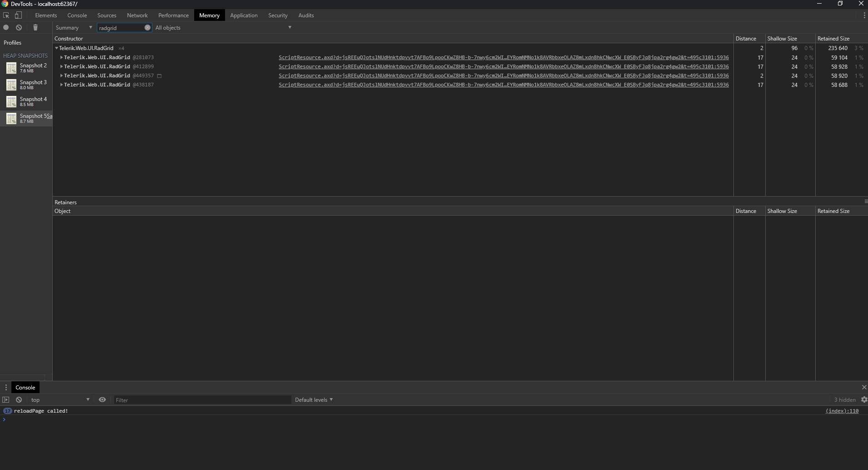
Task: Select the Memory tab
Action: pyautogui.click(x=209, y=15)
